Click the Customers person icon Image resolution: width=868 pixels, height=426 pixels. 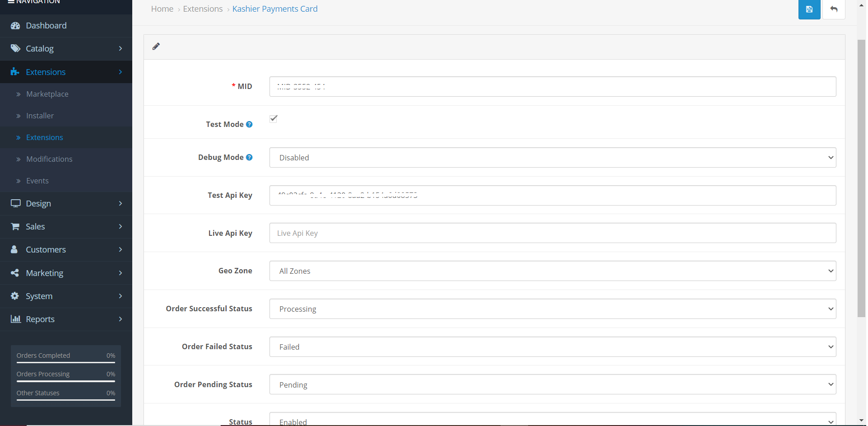(14, 249)
